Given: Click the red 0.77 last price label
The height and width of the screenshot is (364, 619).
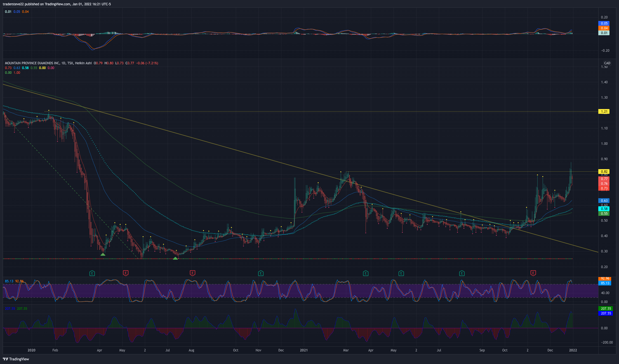Looking at the screenshot, I should tap(604, 179).
